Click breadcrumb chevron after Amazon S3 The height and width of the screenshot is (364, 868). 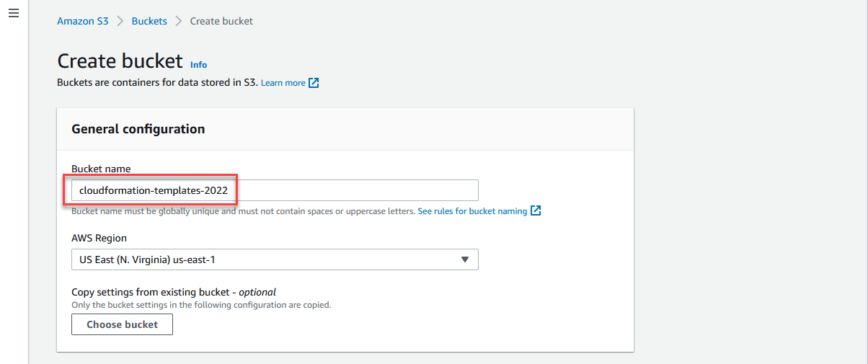(x=120, y=21)
